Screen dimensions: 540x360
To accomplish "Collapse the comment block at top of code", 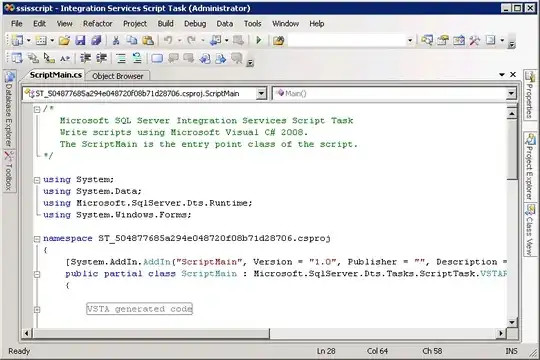I will 37,110.
